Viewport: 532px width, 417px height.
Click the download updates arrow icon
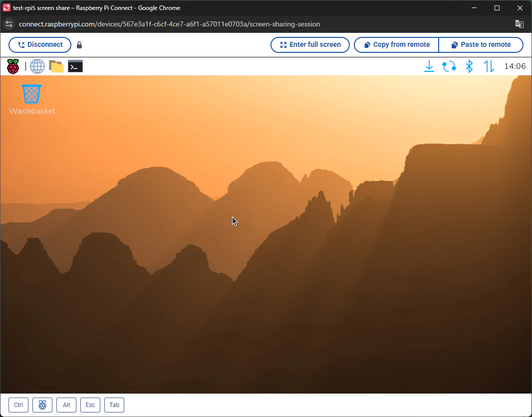[429, 66]
